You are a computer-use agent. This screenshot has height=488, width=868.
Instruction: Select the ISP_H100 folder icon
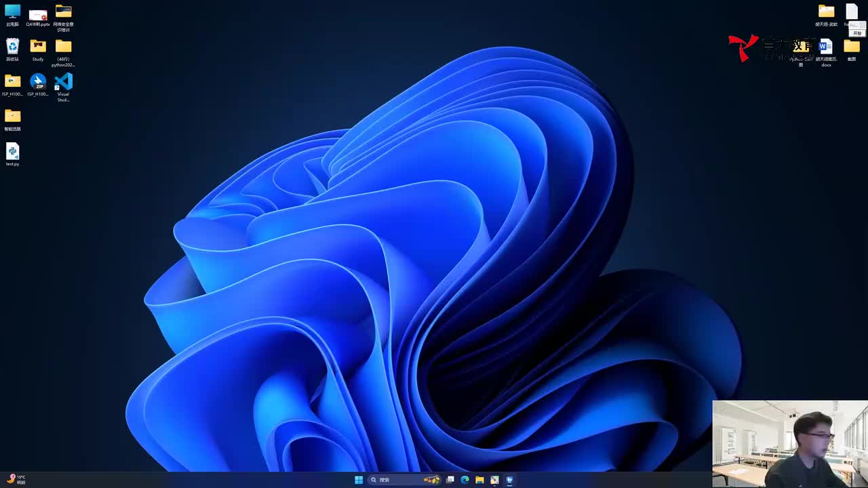pyautogui.click(x=12, y=85)
